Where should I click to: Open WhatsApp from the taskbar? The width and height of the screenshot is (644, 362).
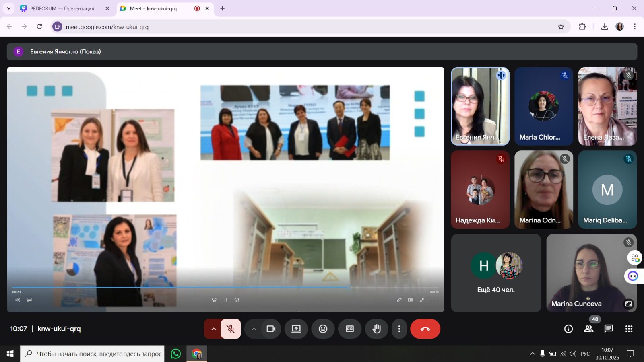pyautogui.click(x=176, y=354)
